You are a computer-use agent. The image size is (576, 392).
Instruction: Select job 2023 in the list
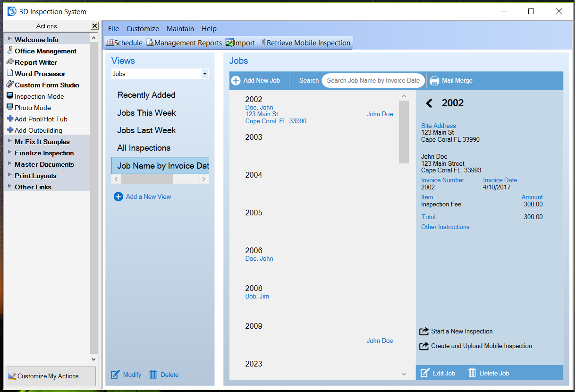point(254,364)
